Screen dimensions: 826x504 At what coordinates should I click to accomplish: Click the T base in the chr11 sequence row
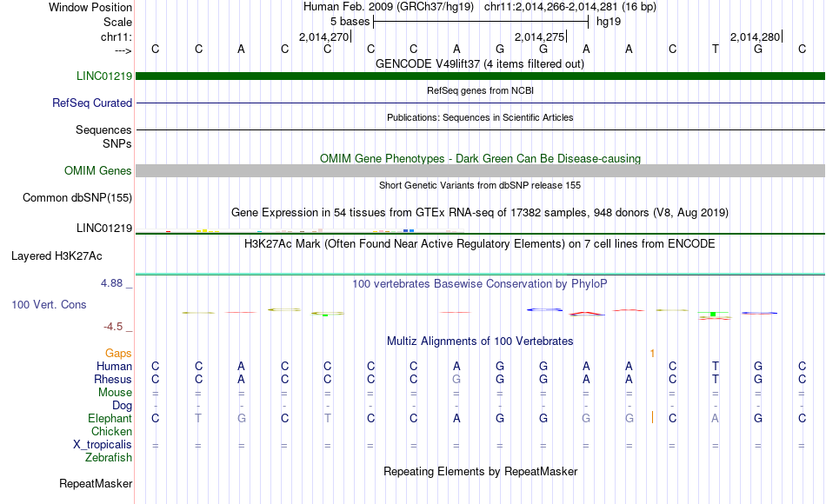click(x=715, y=49)
